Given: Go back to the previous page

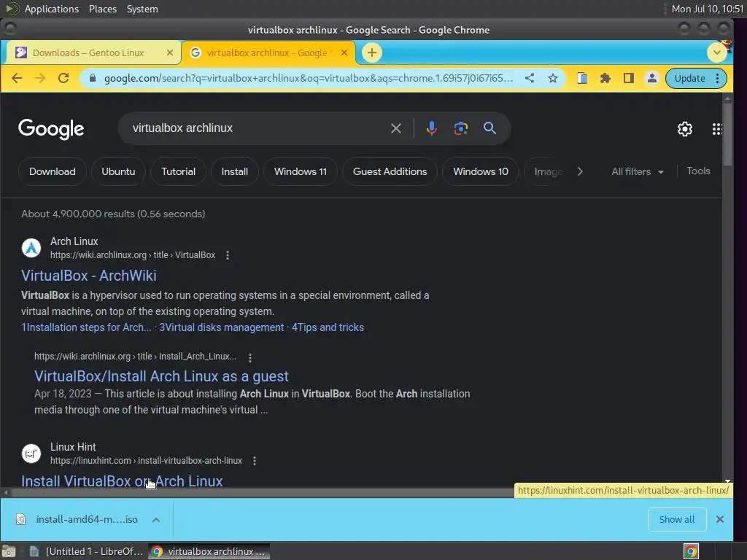Looking at the screenshot, I should (17, 78).
